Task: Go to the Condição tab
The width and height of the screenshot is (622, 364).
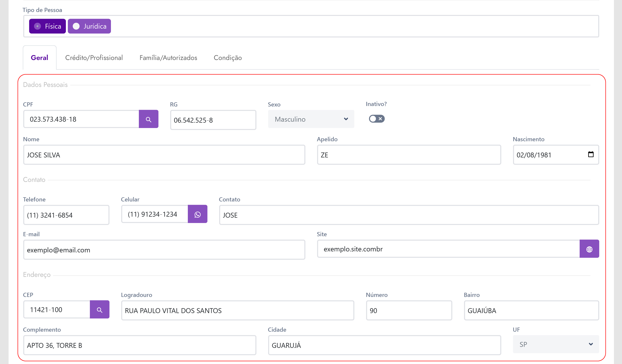Action: point(227,58)
